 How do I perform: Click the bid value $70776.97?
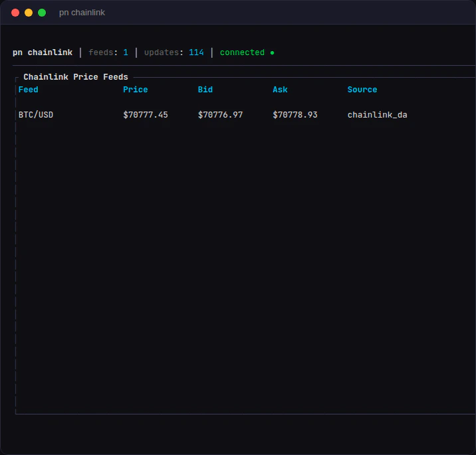pos(221,115)
